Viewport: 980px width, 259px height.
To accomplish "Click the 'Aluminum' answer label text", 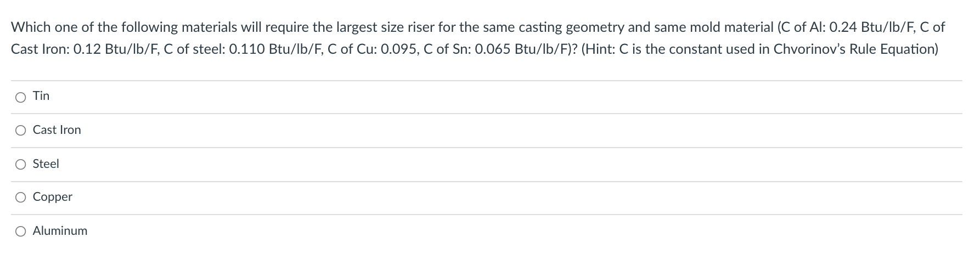I will (60, 231).
